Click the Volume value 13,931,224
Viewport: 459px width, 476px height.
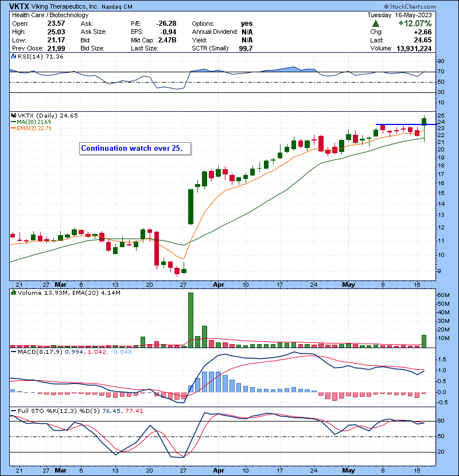coord(414,48)
